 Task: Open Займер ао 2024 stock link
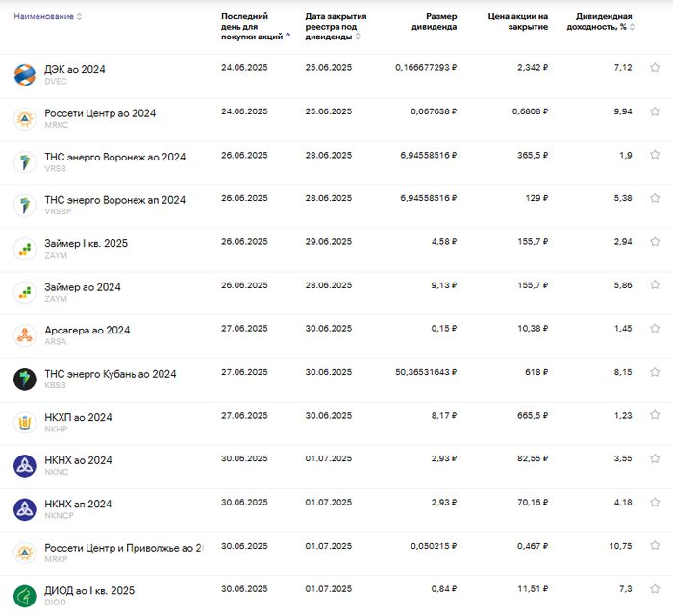click(83, 287)
